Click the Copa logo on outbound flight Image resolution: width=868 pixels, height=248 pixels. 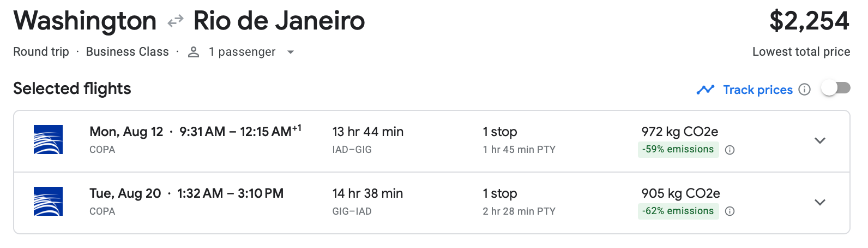pyautogui.click(x=48, y=140)
